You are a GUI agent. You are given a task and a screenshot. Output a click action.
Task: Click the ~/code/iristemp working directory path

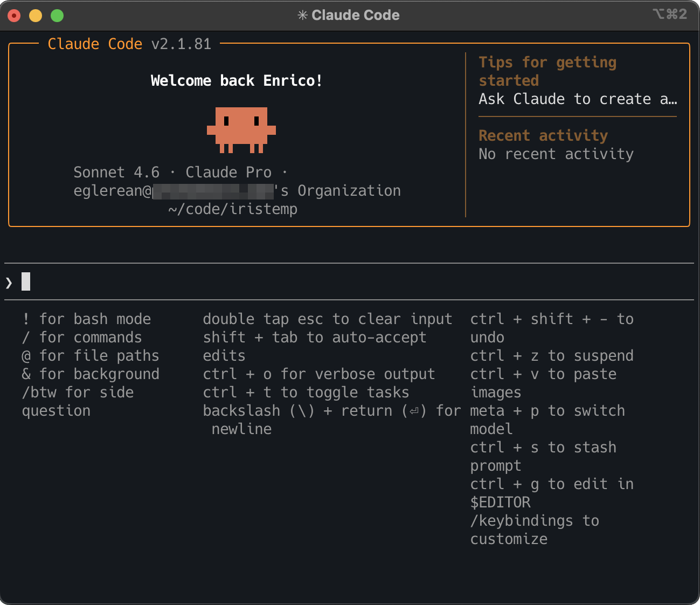point(233,209)
